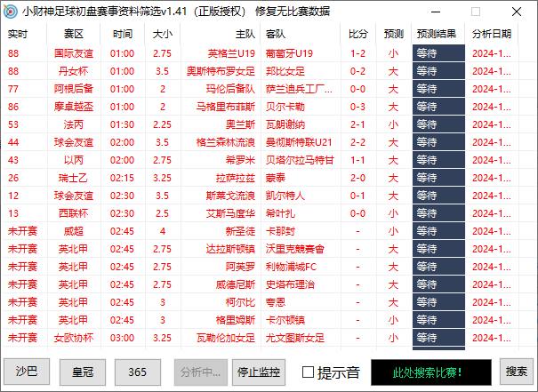The image size is (538, 392).
Task: Click the 停止监控 button
Action: (258, 372)
